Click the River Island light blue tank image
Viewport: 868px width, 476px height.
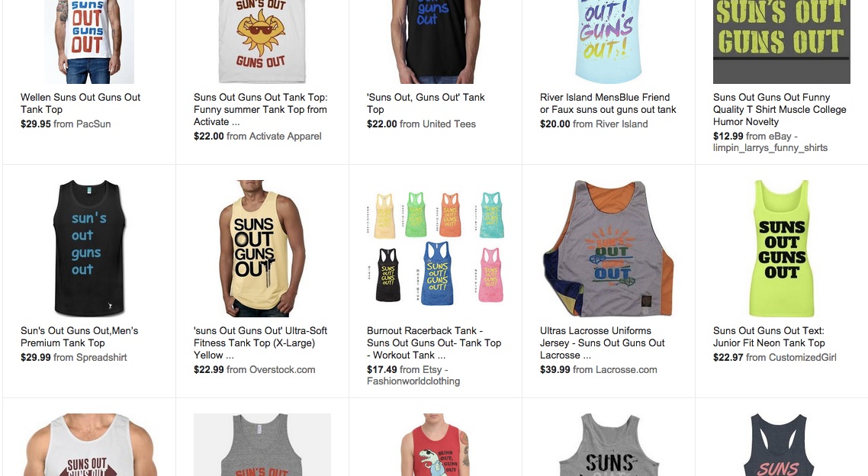[609, 42]
